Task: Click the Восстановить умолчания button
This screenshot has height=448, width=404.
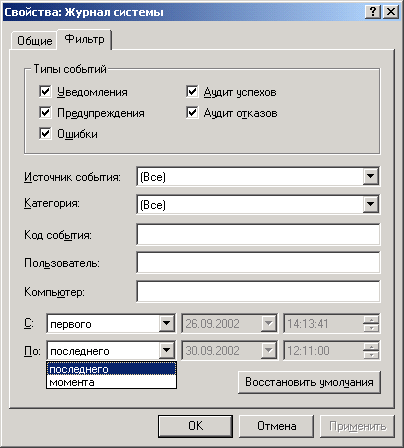Action: point(309,382)
